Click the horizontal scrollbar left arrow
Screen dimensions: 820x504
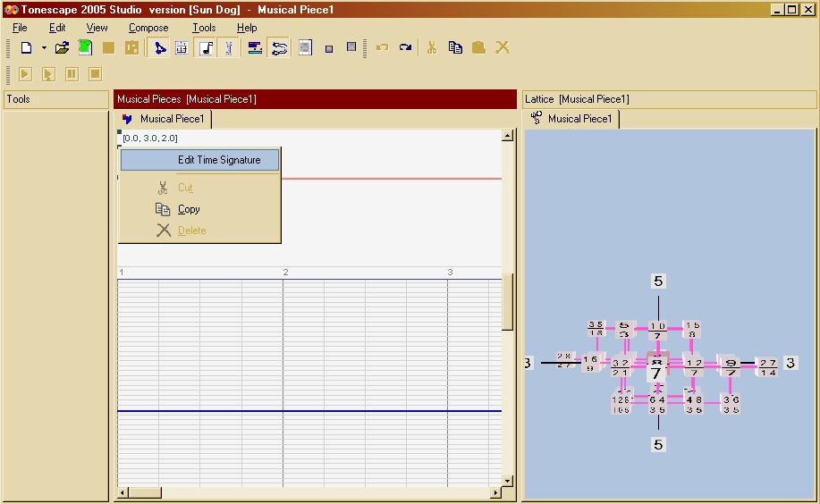click(123, 492)
